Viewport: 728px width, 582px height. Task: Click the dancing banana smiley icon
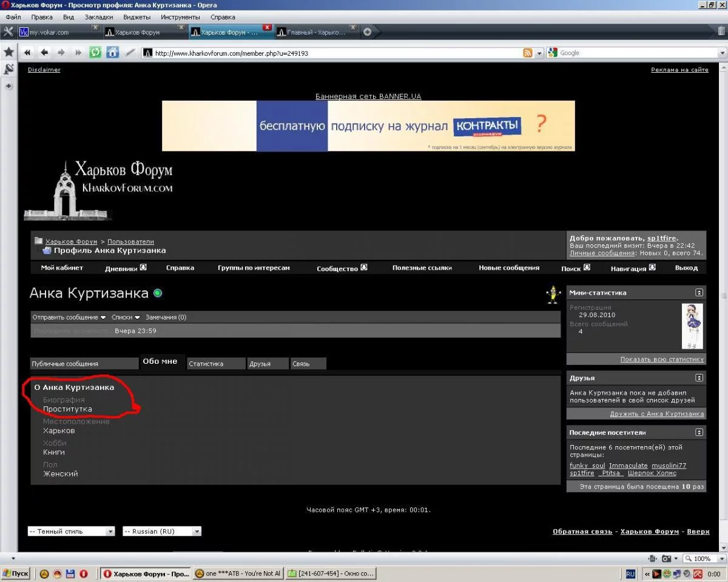(x=553, y=294)
